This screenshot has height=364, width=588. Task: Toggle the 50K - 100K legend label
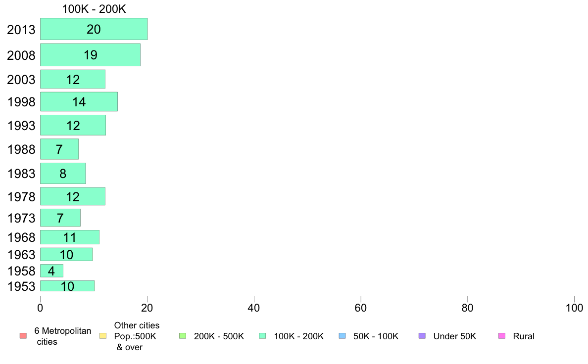click(x=376, y=336)
